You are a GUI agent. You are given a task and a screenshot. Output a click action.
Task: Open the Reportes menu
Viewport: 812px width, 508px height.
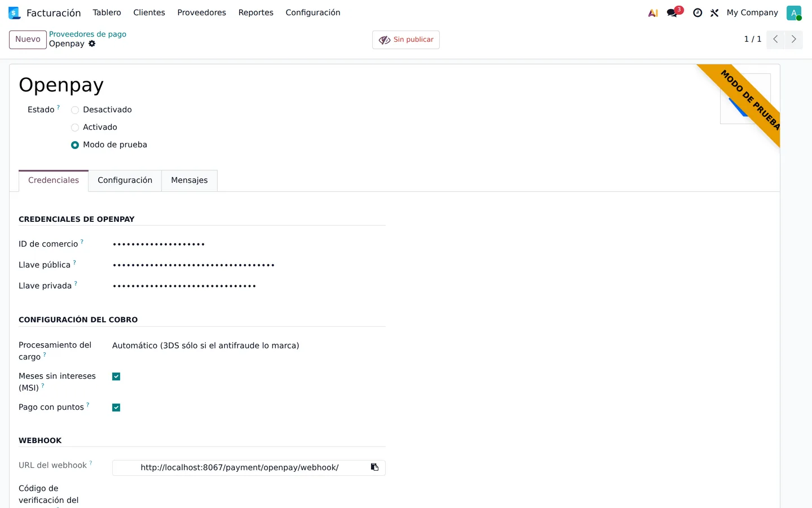point(256,12)
